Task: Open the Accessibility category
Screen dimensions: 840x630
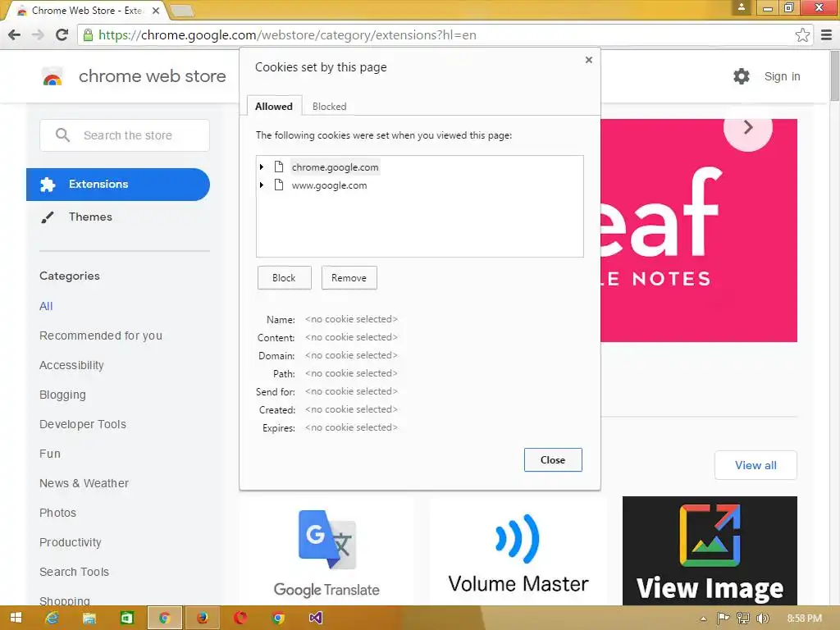Action: tap(72, 365)
